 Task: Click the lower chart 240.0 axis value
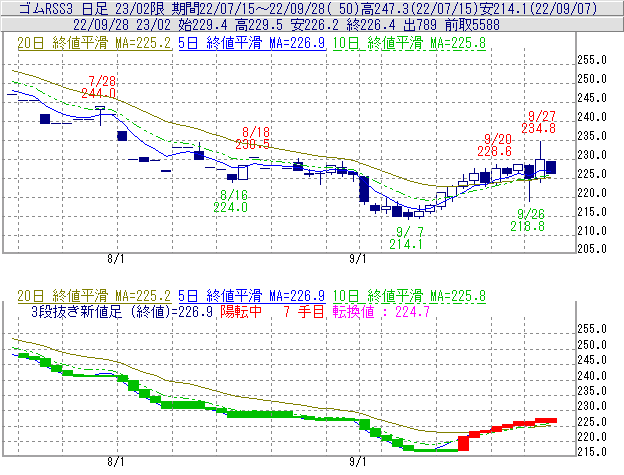pos(592,376)
